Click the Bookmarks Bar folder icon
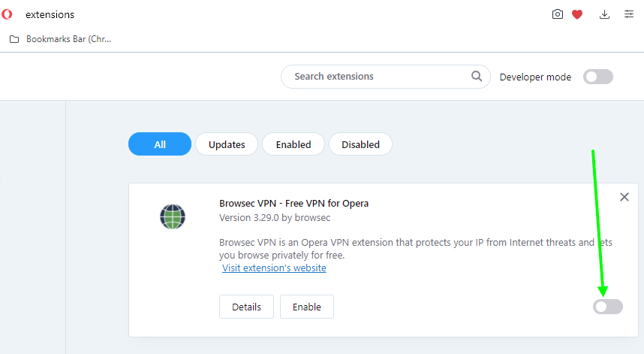644x354 pixels. (x=14, y=39)
